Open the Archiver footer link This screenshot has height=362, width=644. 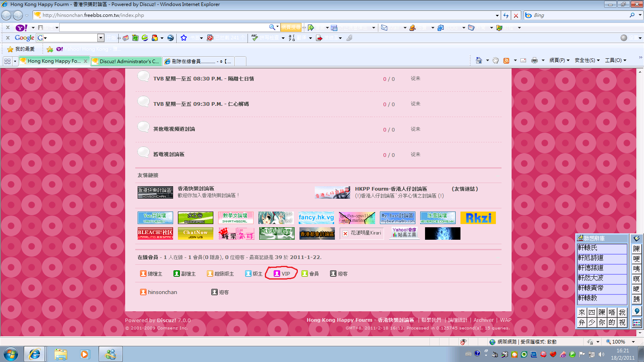(483, 320)
